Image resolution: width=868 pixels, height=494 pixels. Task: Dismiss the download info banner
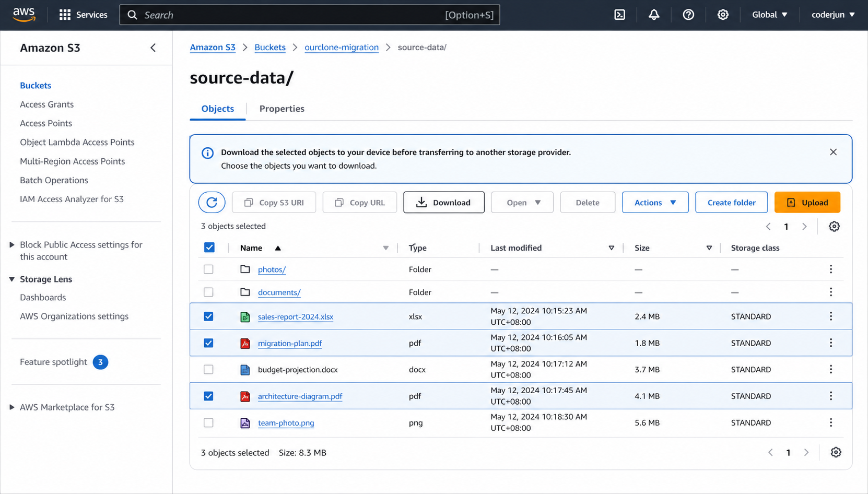(833, 152)
